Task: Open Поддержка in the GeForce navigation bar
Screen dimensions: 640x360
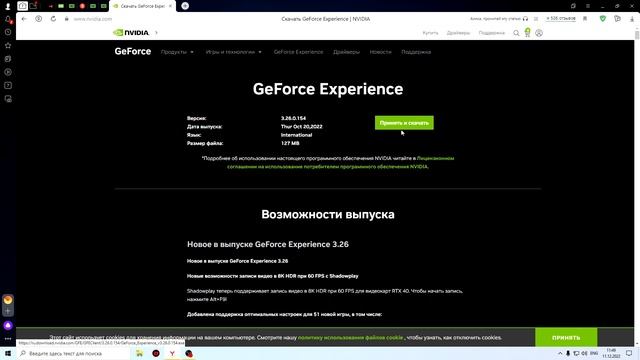Action: pyautogui.click(x=416, y=52)
